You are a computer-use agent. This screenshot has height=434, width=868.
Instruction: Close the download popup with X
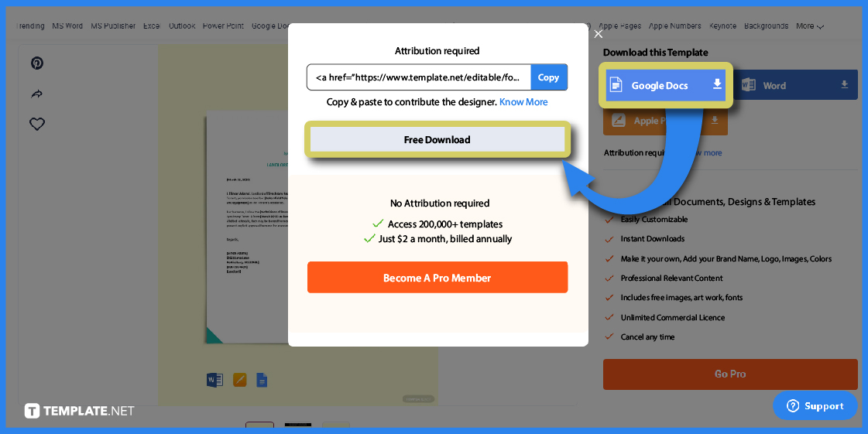(x=599, y=34)
